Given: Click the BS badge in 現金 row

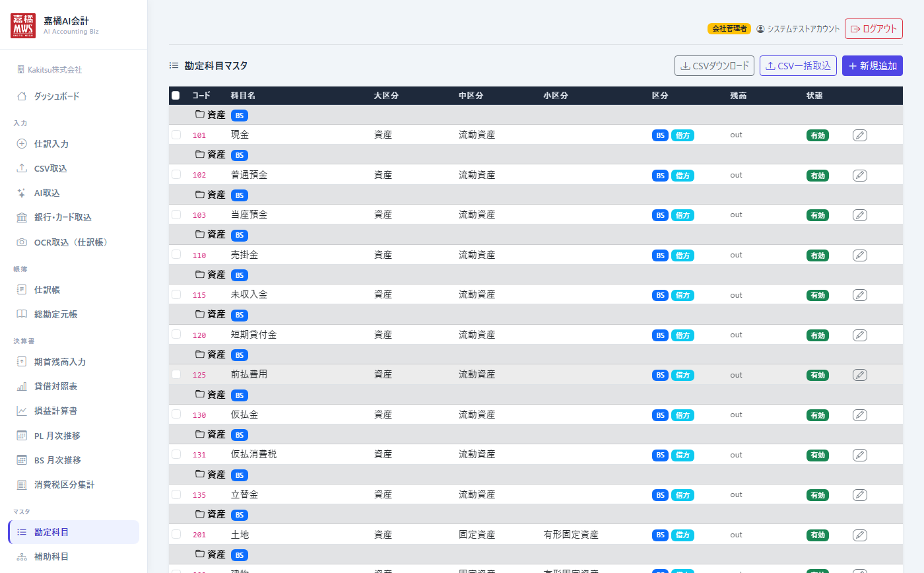Looking at the screenshot, I should point(660,135).
